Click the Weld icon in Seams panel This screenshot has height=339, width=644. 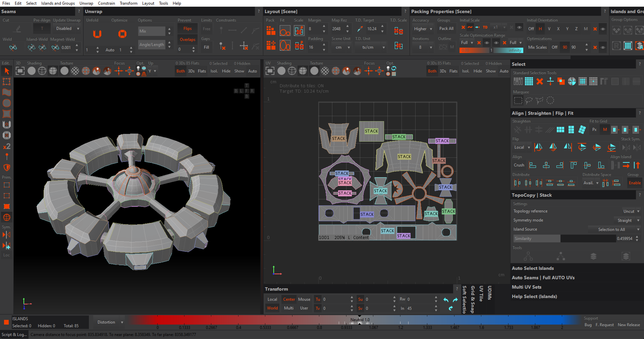[13, 47]
